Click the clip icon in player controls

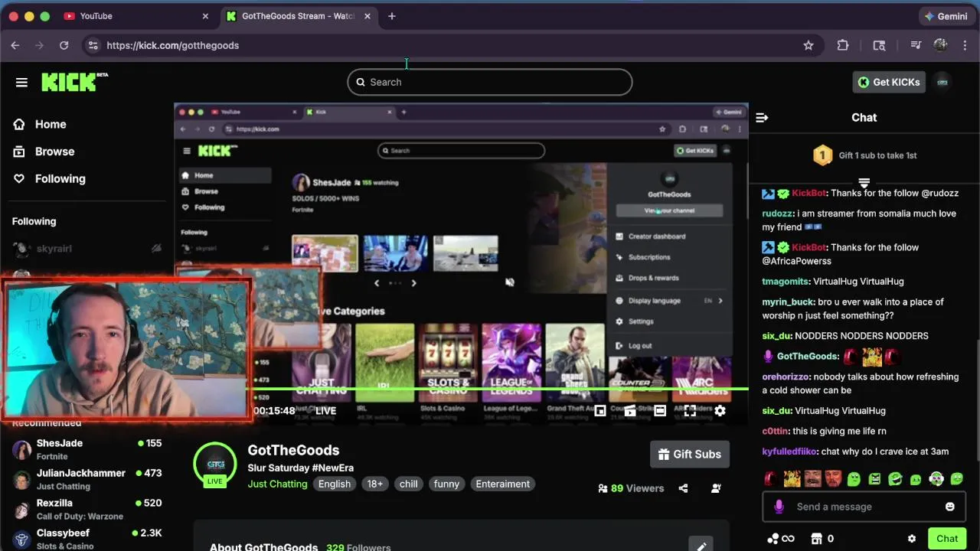coord(630,411)
